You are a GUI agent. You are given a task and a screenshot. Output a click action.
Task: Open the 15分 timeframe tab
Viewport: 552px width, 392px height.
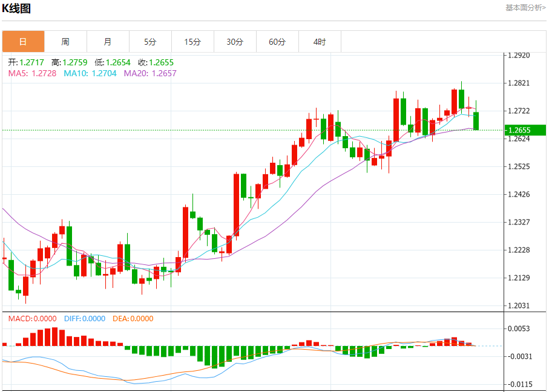192,42
